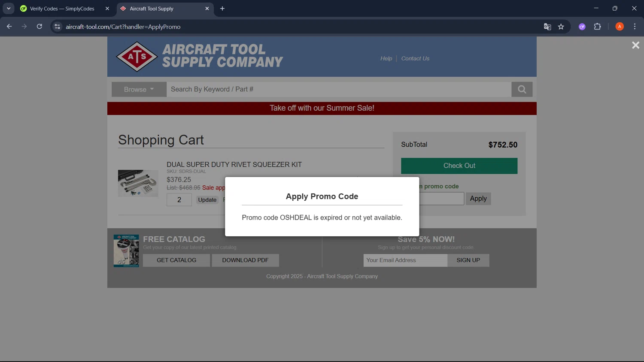This screenshot has width=644, height=362.
Task: Click the catalog cover thumbnail
Action: point(126,250)
